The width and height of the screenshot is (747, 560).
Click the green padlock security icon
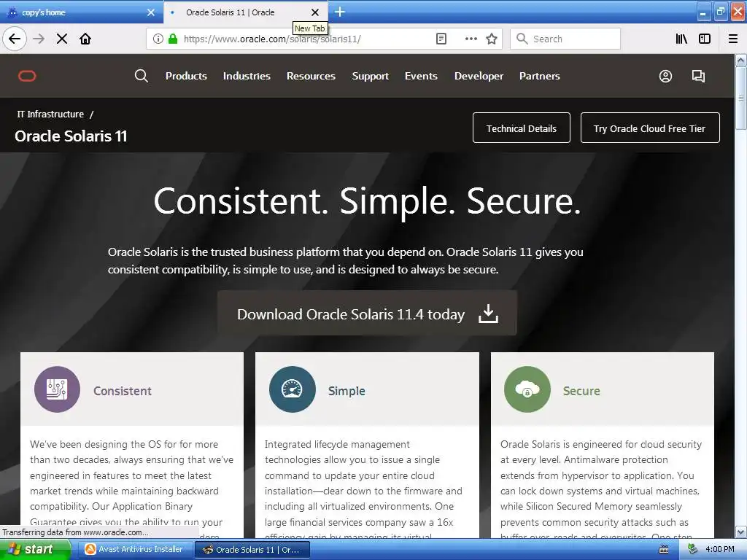coord(173,39)
